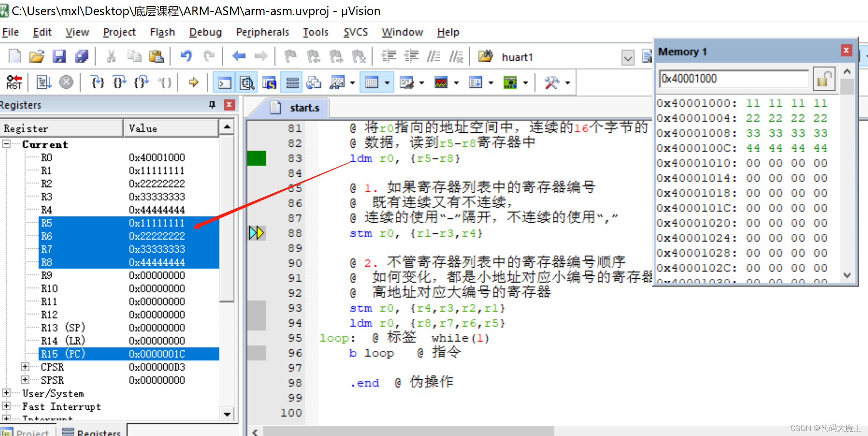The width and height of the screenshot is (868, 436).
Task: Select the R15 (PC) register row
Action: tap(129, 354)
